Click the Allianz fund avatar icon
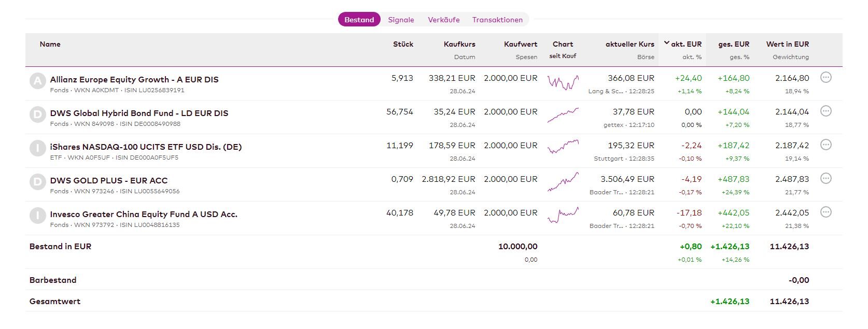This screenshot has width=868, height=329. pos(37,81)
